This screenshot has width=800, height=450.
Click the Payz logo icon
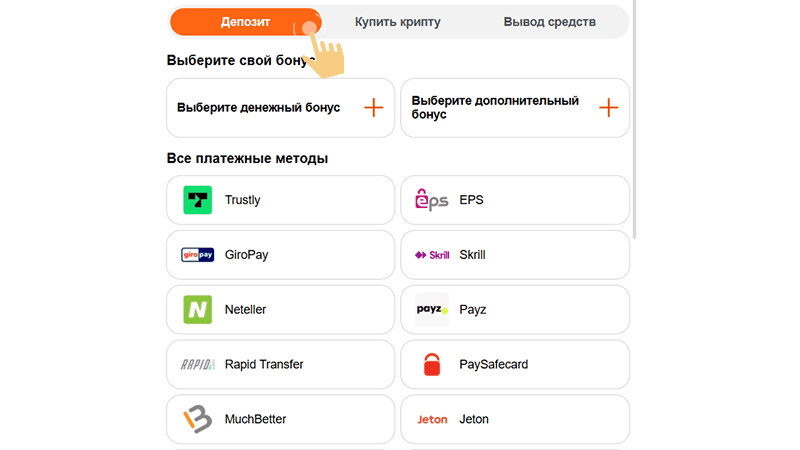pyautogui.click(x=432, y=310)
